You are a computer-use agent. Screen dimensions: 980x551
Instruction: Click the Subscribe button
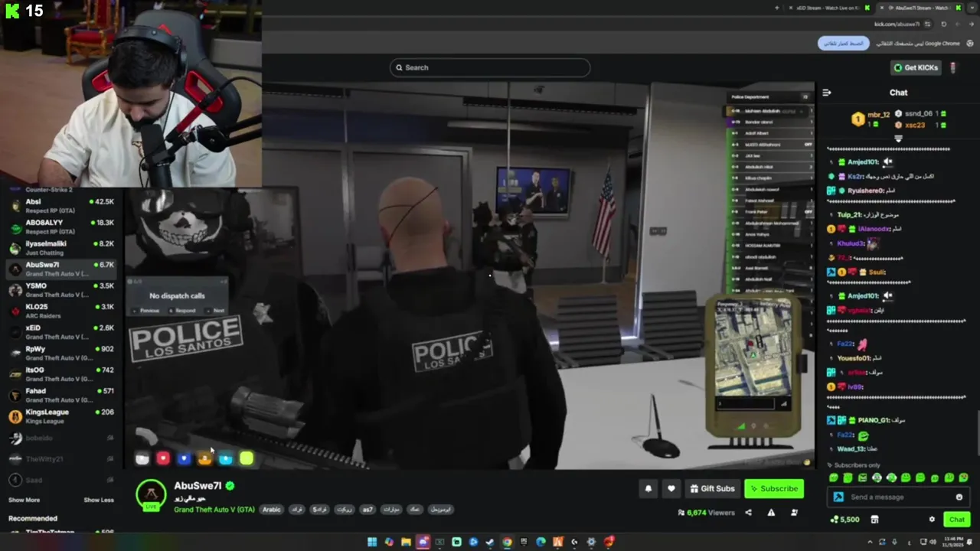pos(773,489)
